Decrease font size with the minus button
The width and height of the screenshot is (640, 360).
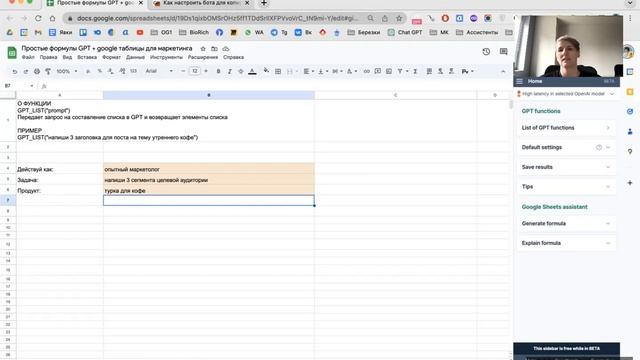183,71
